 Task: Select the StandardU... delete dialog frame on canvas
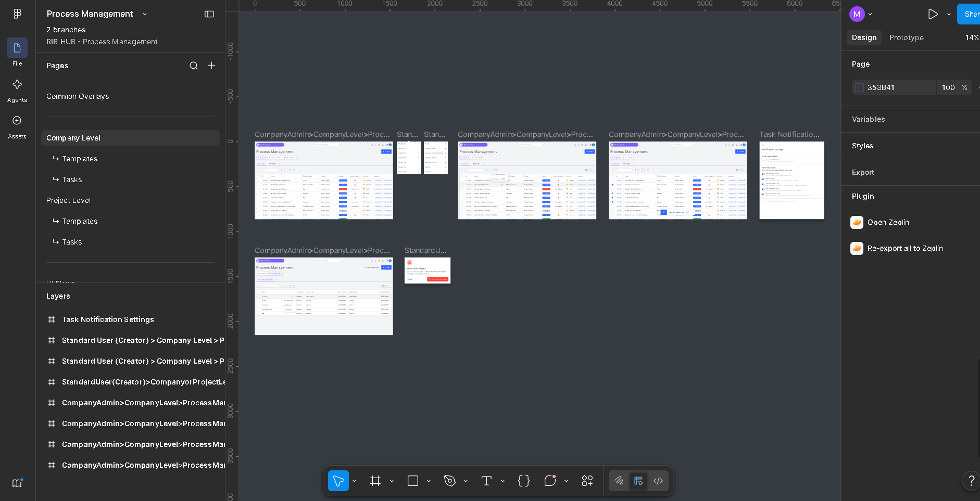tap(428, 271)
